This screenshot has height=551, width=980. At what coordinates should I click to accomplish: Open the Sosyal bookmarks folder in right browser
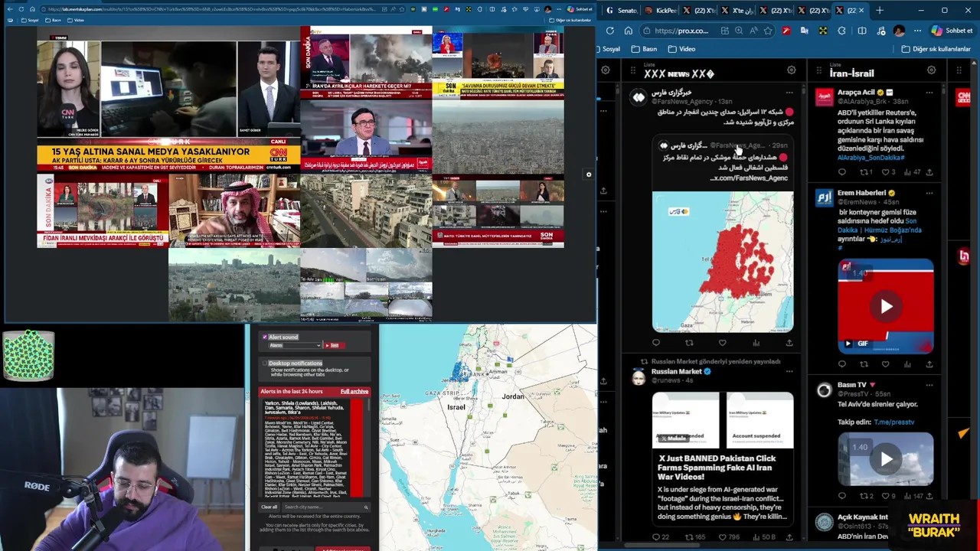pyautogui.click(x=611, y=49)
